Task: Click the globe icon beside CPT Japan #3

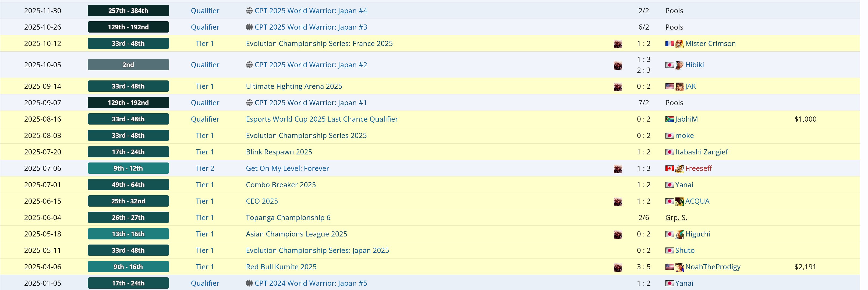Action: click(249, 27)
